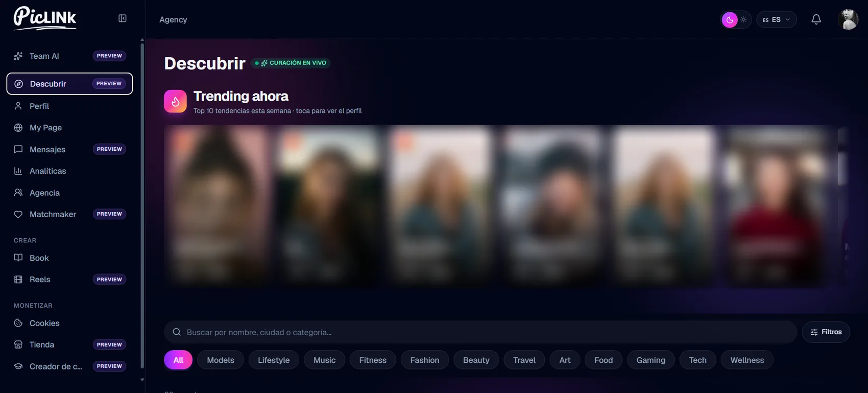Open Mensajes chat bubble icon
The image size is (868, 393).
coord(18,149)
